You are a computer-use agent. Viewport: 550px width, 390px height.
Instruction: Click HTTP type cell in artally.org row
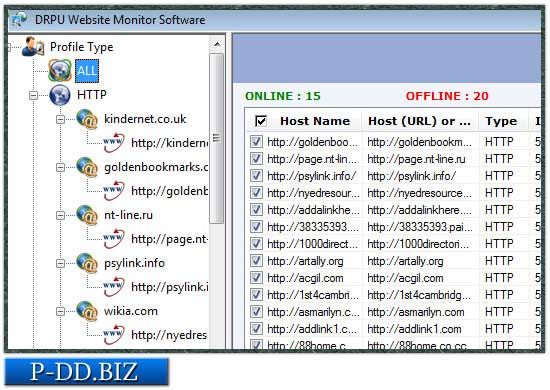coord(499,261)
